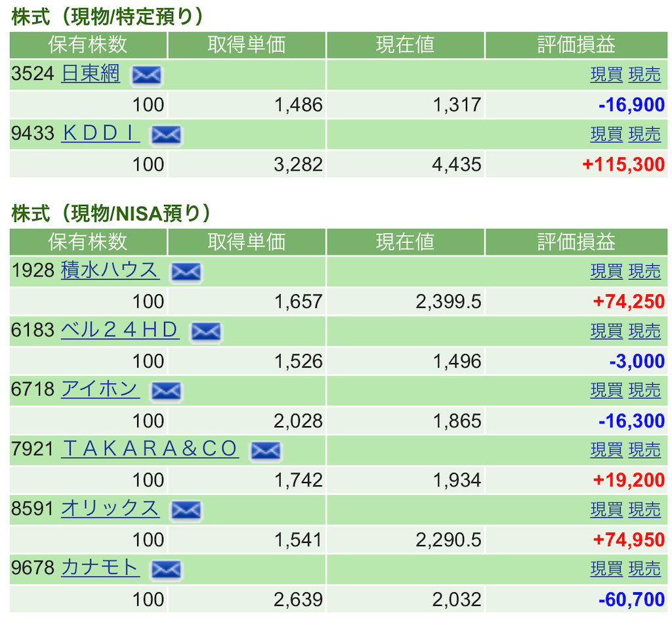Viewport: 672px width, 625px height.
Task: Click the KDDI profit value +115,300
Action: (x=623, y=165)
